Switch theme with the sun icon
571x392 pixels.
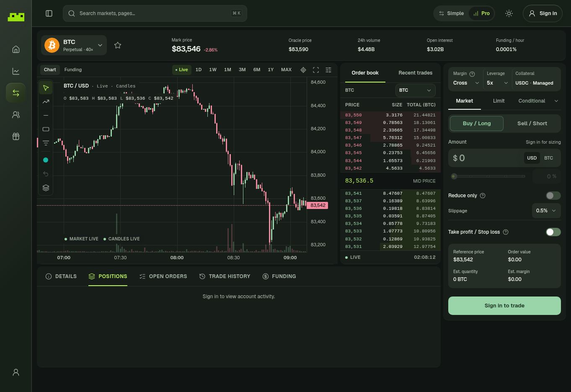[509, 13]
